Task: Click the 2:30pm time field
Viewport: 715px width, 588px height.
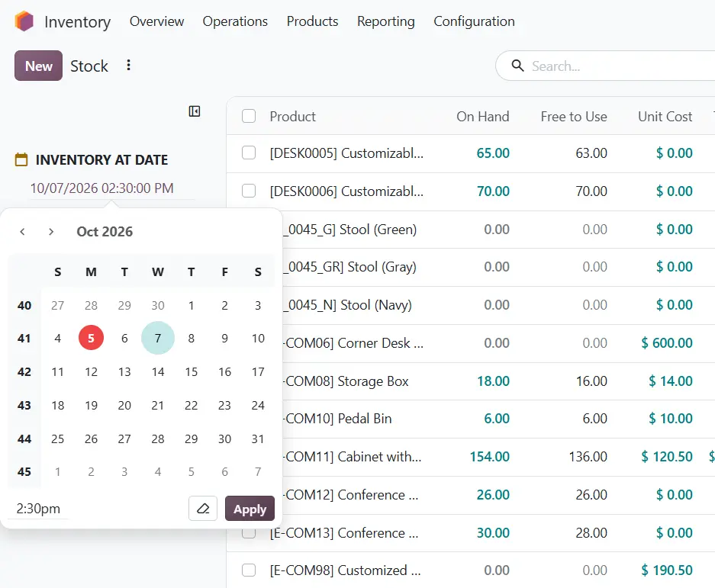Action: [x=38, y=508]
